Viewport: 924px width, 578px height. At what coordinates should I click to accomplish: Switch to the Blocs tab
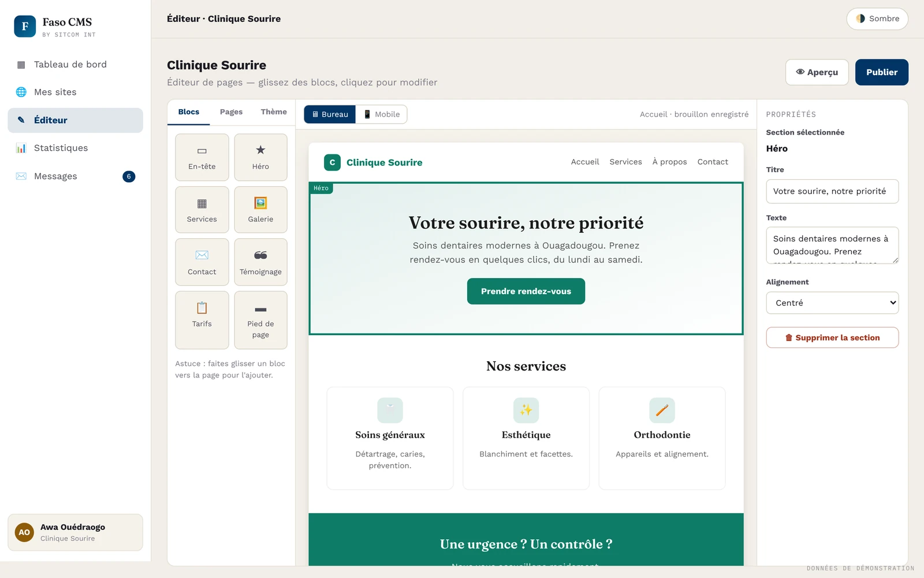point(189,112)
